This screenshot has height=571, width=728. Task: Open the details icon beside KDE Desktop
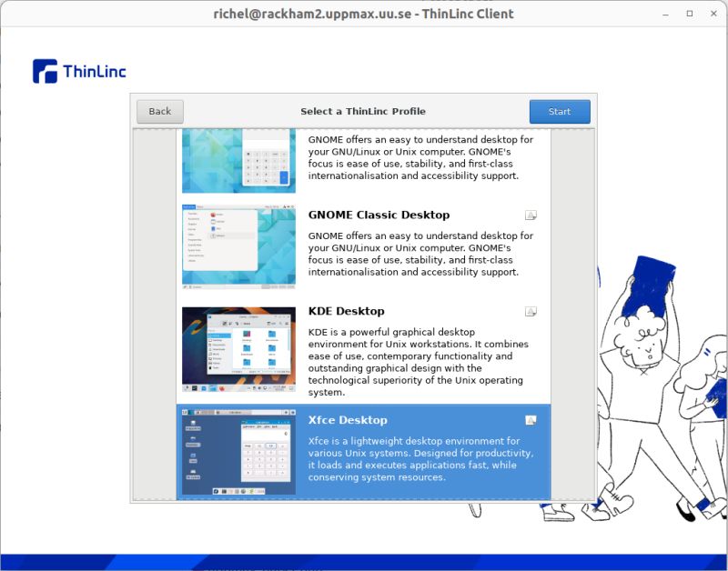(531, 312)
